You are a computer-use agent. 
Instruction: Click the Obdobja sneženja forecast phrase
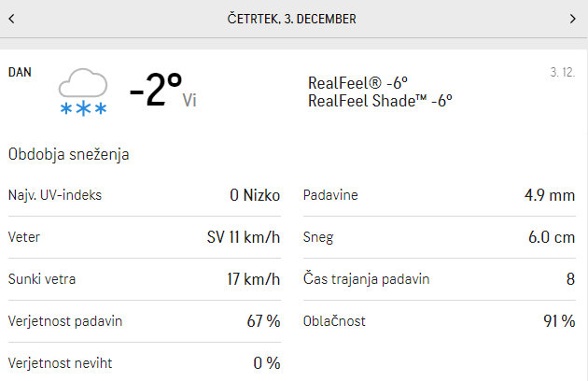[69, 154]
